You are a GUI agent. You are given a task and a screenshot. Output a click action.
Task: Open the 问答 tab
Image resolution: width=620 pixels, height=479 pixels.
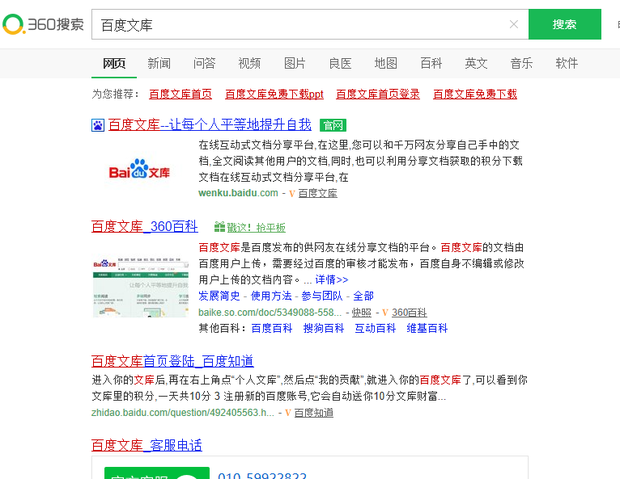point(204,63)
